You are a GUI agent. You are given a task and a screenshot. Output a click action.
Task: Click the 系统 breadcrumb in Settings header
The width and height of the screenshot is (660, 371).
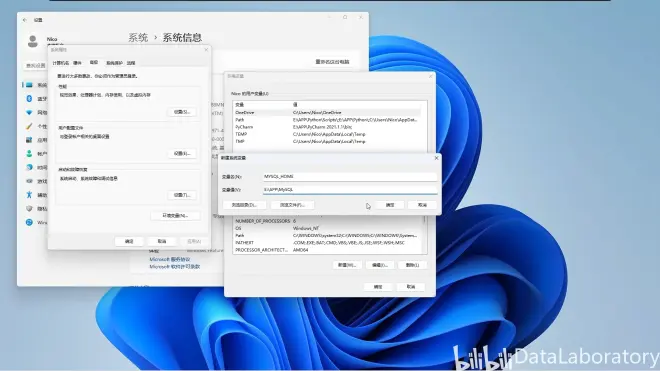(138, 37)
